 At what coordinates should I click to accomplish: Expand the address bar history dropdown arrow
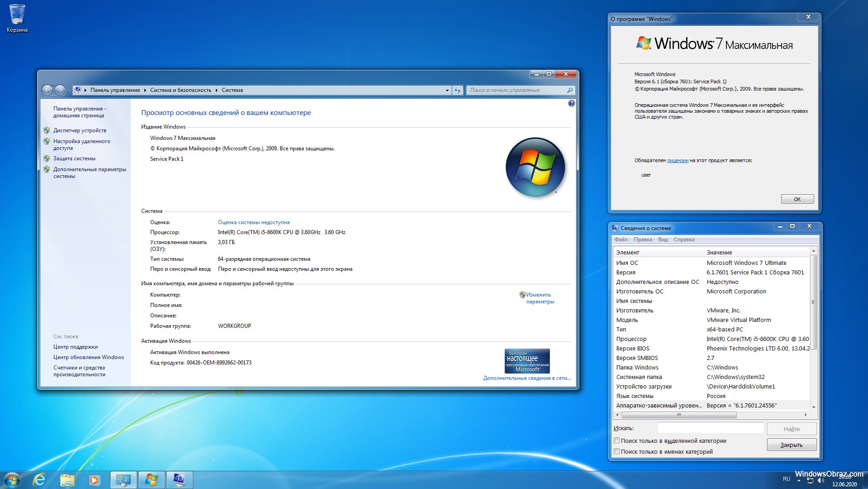[x=447, y=90]
